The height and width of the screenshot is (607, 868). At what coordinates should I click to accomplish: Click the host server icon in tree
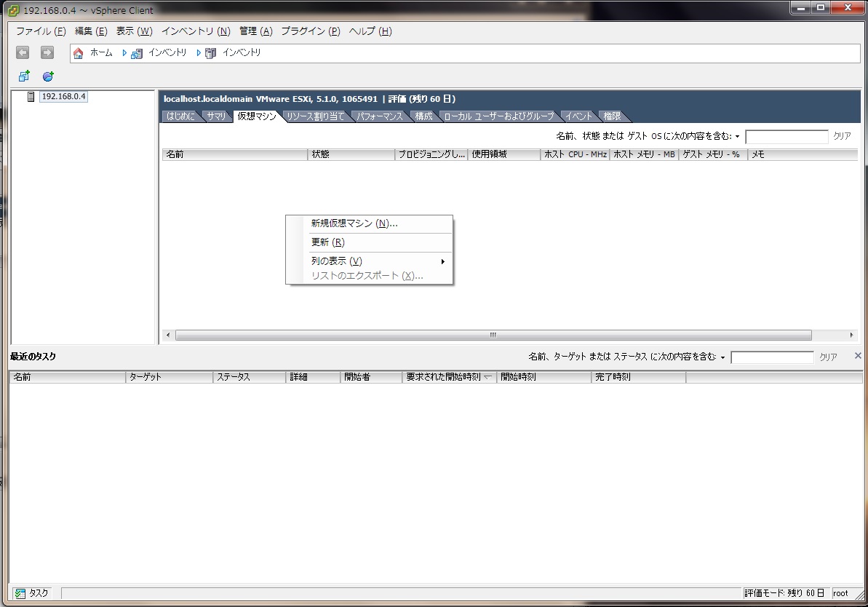pyautogui.click(x=31, y=97)
